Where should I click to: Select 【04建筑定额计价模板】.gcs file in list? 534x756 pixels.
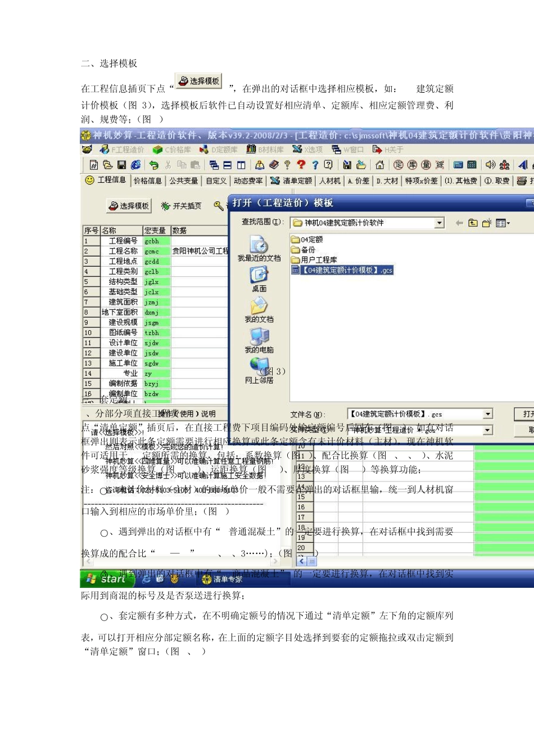342,270
